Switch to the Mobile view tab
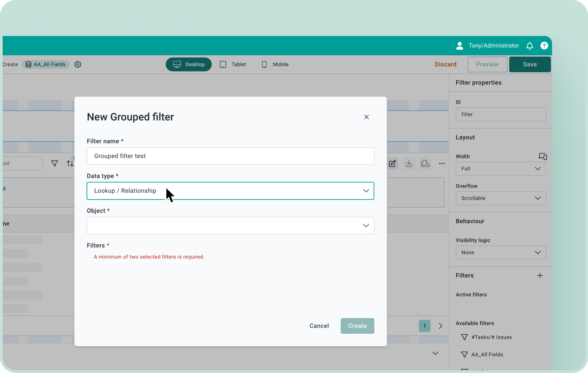The image size is (588, 373). point(275,64)
